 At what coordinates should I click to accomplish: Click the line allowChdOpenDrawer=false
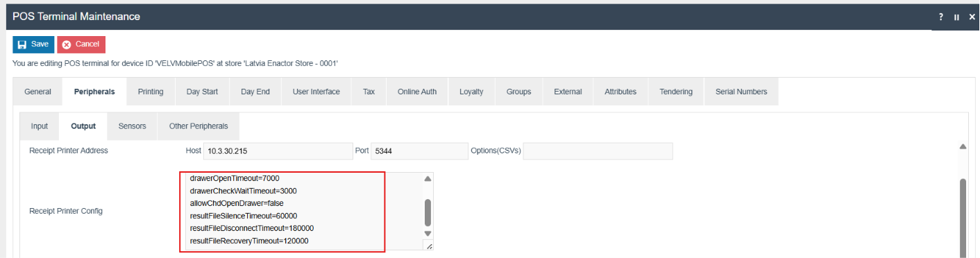(x=237, y=203)
